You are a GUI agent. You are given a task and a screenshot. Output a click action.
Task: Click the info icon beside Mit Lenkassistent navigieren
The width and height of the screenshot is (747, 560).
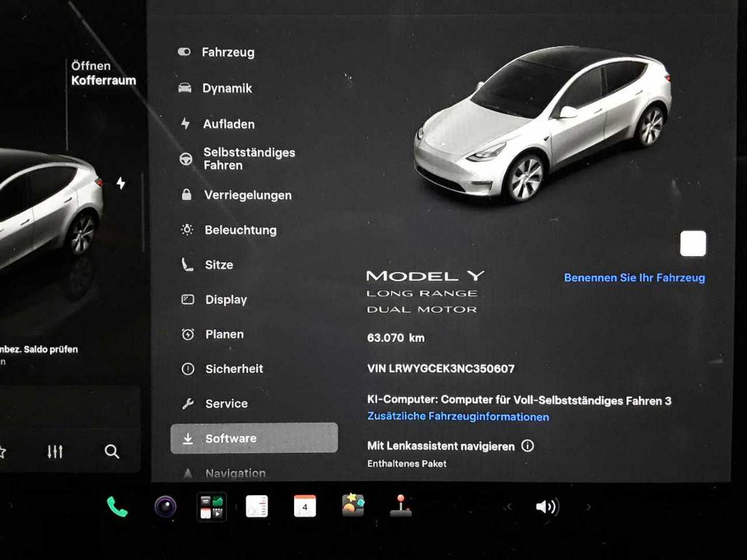click(x=527, y=446)
